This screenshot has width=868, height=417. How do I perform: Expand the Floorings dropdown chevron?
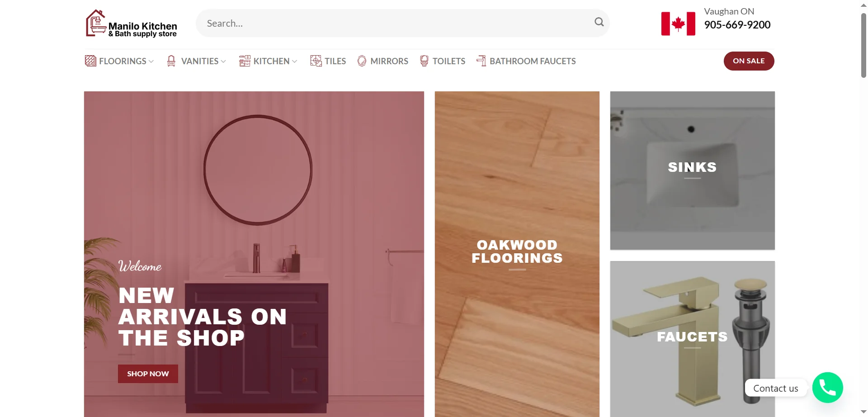(x=151, y=61)
